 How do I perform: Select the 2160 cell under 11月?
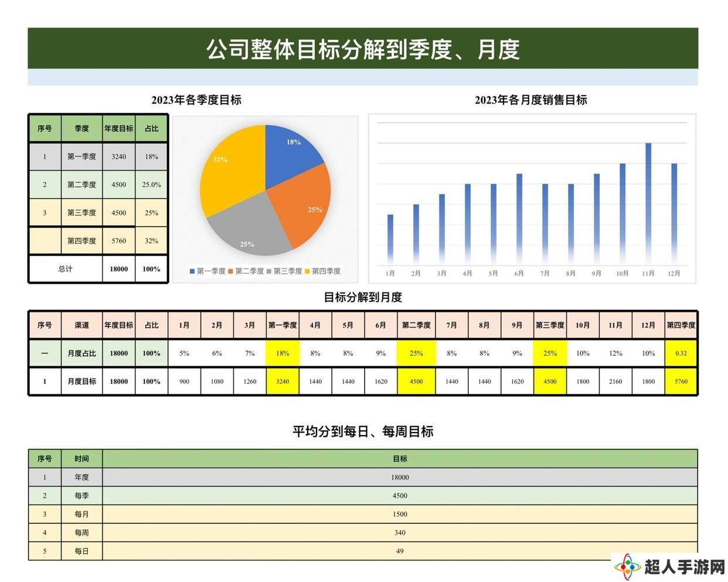[x=615, y=382]
